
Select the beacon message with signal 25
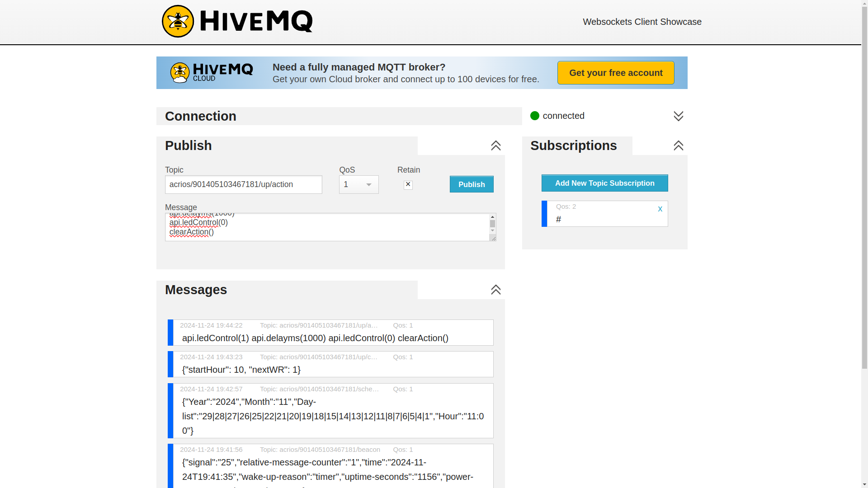330,466
